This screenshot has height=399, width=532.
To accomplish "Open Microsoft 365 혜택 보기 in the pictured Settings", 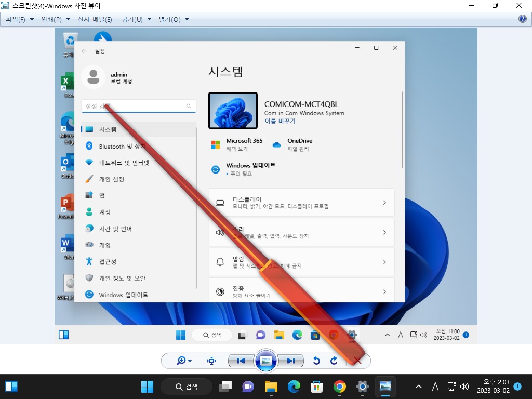I will (x=237, y=144).
